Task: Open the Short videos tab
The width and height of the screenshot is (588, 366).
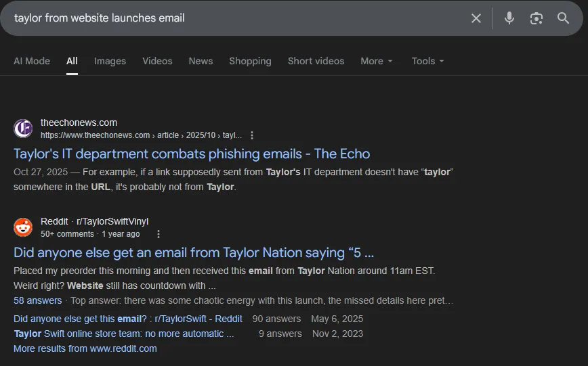Action: (316, 61)
